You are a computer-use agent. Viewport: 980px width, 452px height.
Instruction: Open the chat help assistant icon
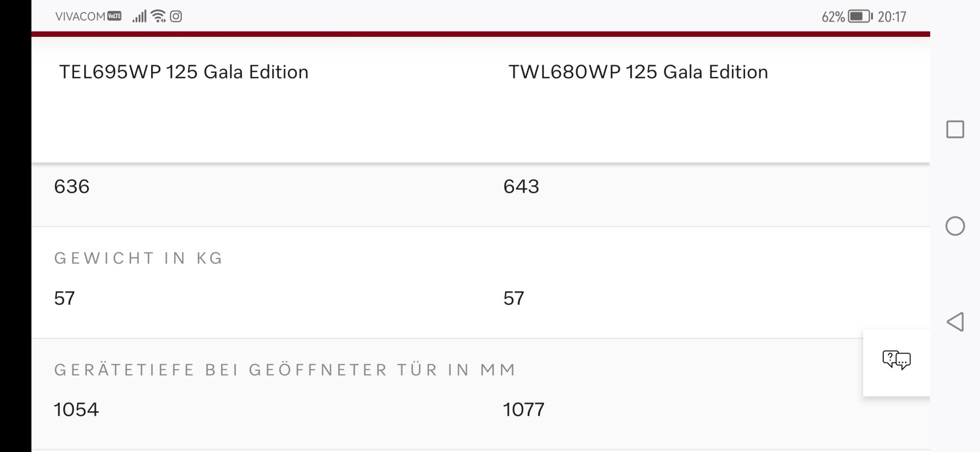click(896, 360)
